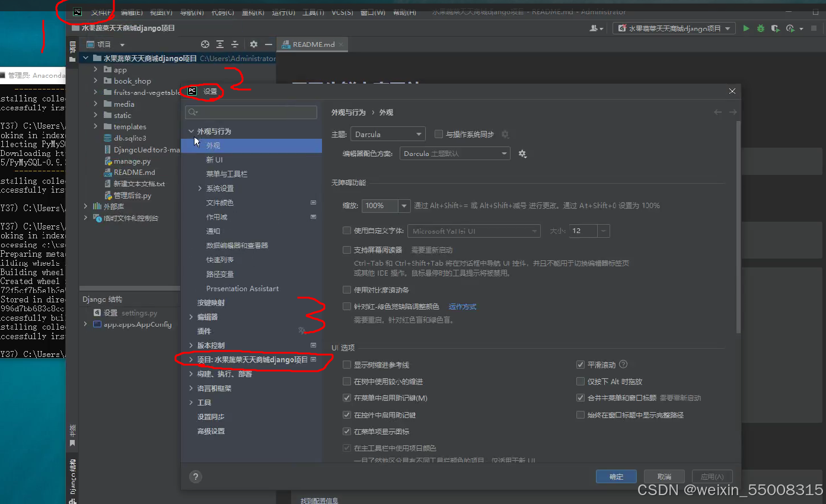Image resolution: width=826 pixels, height=504 pixels.
Task: Open the 导航(N) menu
Action: coord(192,12)
